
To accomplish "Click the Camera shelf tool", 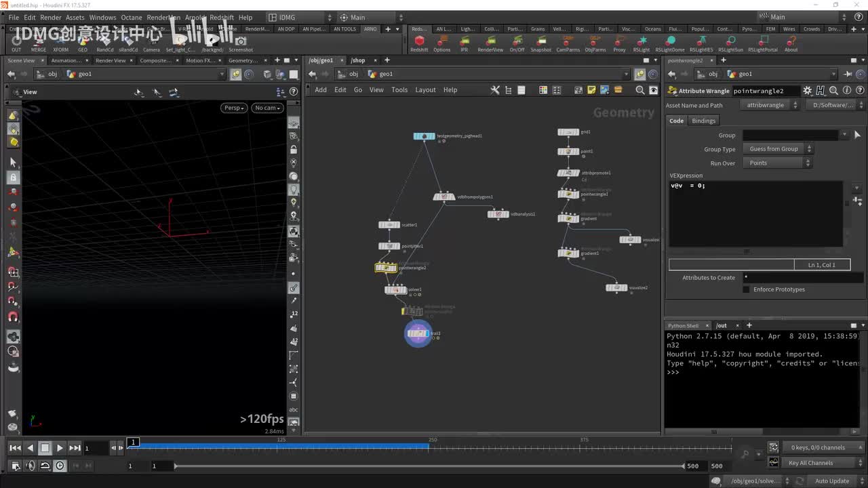I will tap(151, 42).
